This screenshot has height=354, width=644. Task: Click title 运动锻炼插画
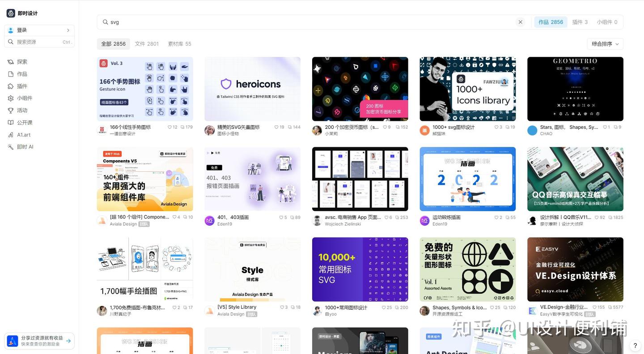446,218
